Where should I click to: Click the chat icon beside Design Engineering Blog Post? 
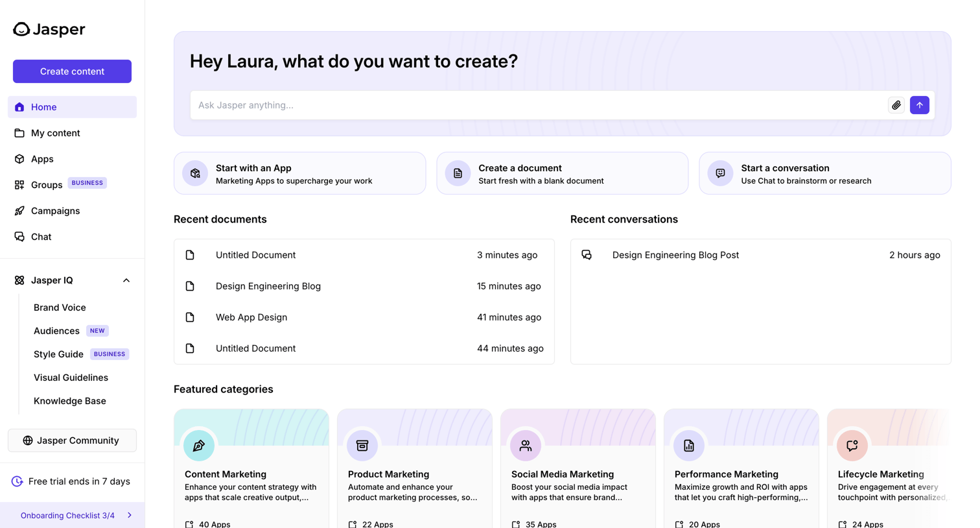coord(587,255)
